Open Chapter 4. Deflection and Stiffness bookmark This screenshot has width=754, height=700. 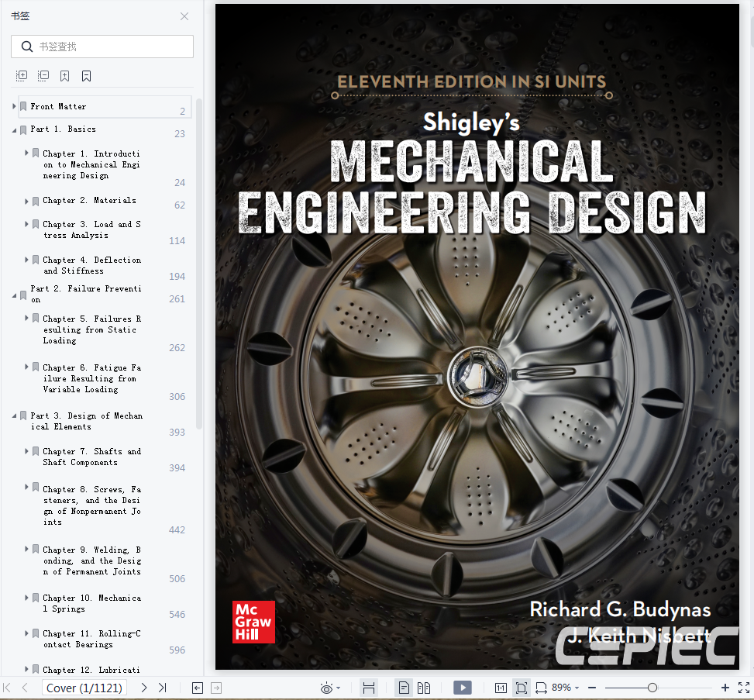pos(92,265)
